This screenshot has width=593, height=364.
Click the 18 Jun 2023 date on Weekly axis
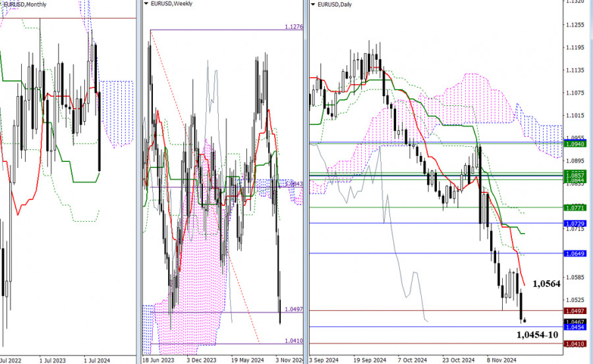[158, 360]
